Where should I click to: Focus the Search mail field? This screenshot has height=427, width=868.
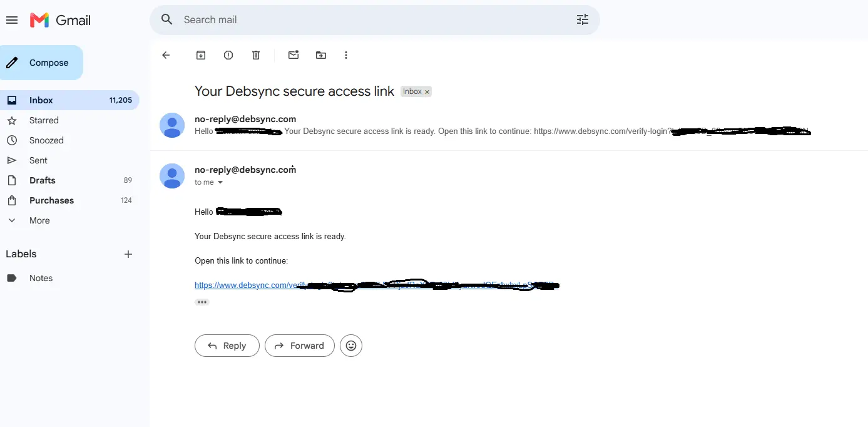pyautogui.click(x=375, y=19)
